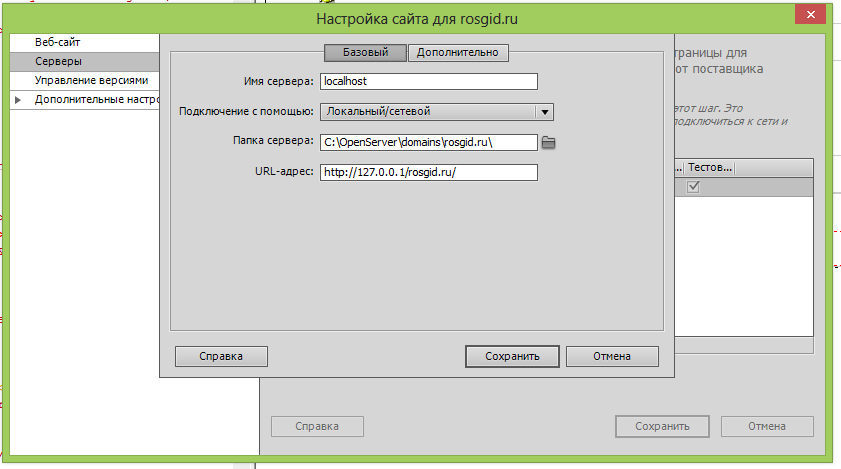The width and height of the screenshot is (841, 469).
Task: Select Серверы in the left category list
Action: pos(58,62)
